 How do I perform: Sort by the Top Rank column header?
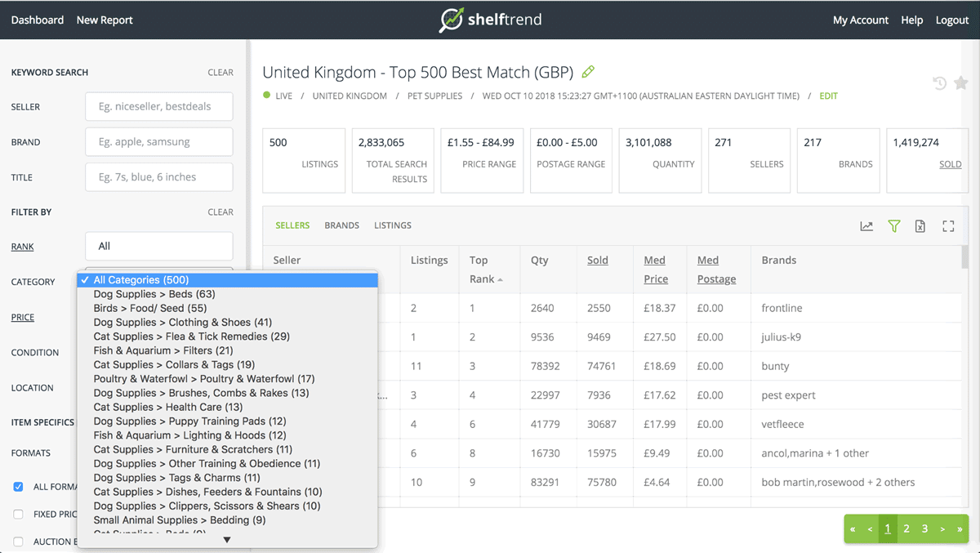coord(486,270)
